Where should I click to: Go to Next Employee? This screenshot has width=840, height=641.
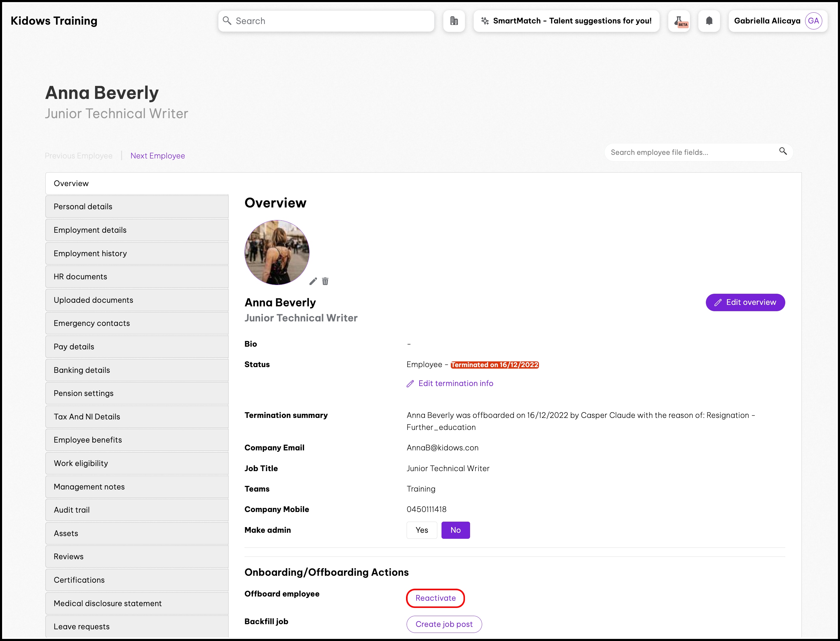point(158,156)
